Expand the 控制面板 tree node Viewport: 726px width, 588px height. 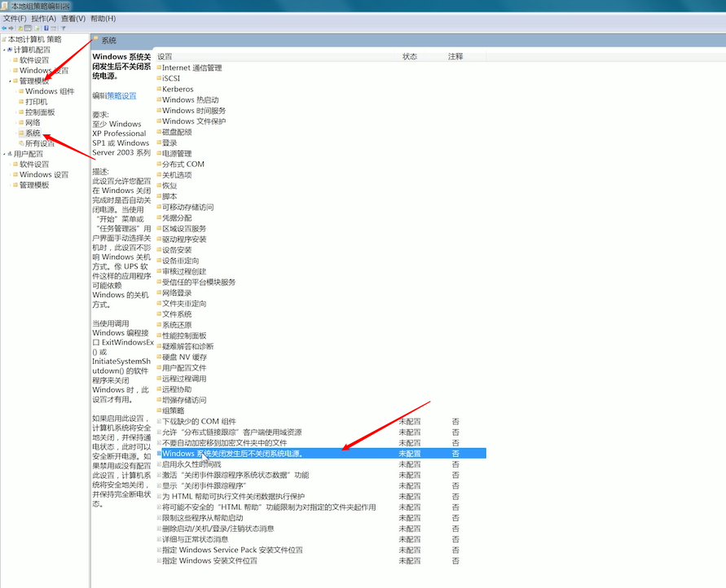click(x=16, y=112)
